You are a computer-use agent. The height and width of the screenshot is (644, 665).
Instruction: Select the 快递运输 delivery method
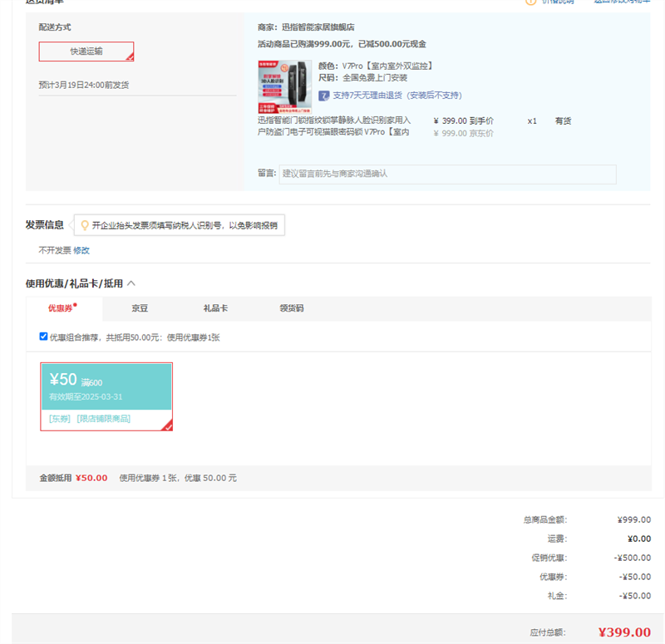(86, 52)
